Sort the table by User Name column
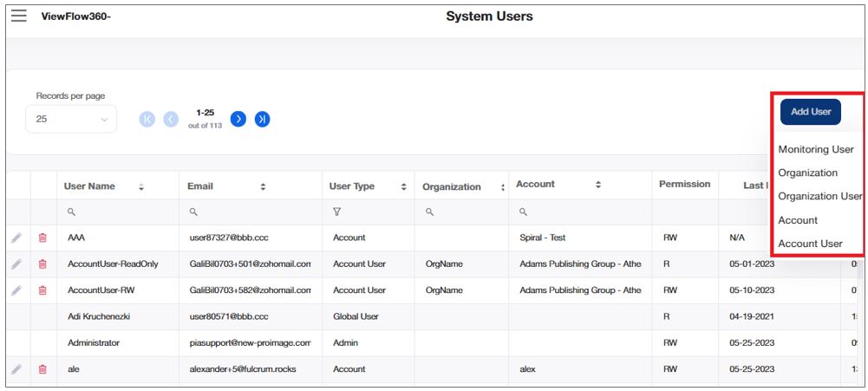 (141, 186)
